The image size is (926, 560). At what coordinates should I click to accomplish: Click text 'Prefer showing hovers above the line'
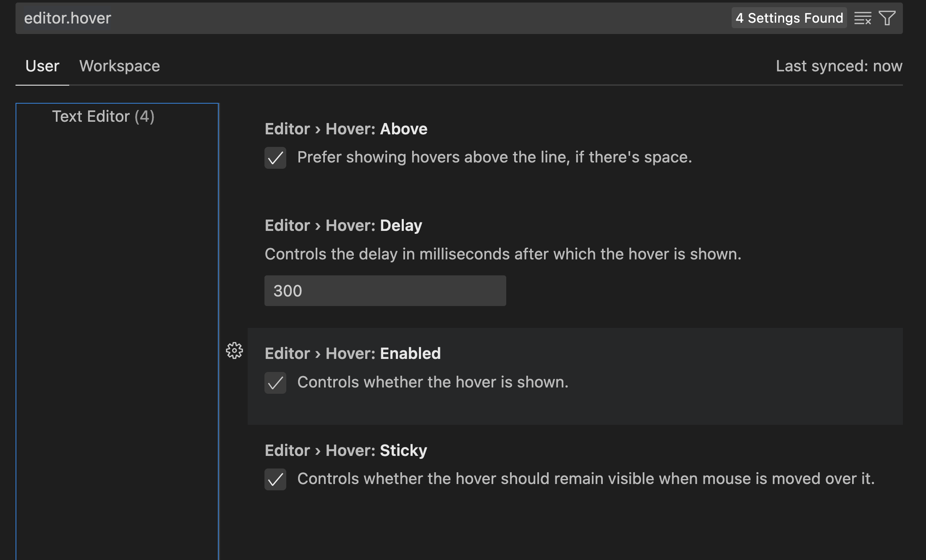click(434, 157)
